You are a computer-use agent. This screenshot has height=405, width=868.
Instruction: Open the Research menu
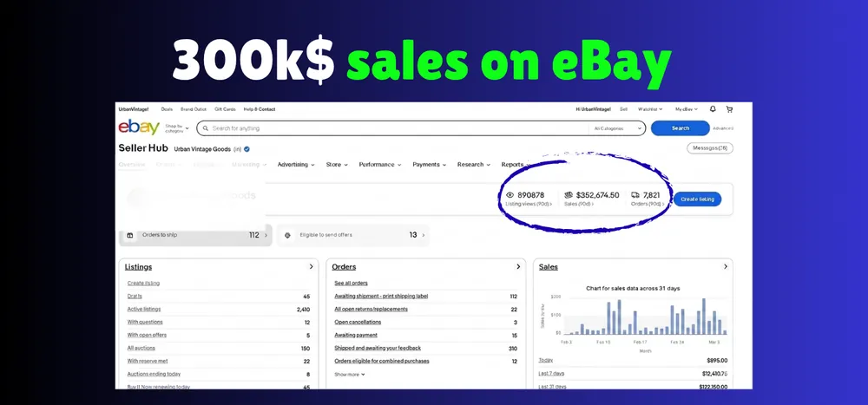[474, 164]
